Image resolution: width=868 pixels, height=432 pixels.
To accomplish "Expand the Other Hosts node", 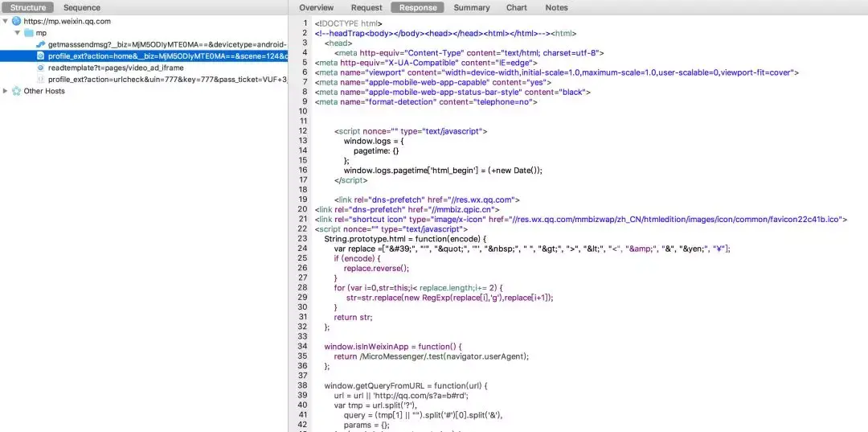I will [5, 91].
